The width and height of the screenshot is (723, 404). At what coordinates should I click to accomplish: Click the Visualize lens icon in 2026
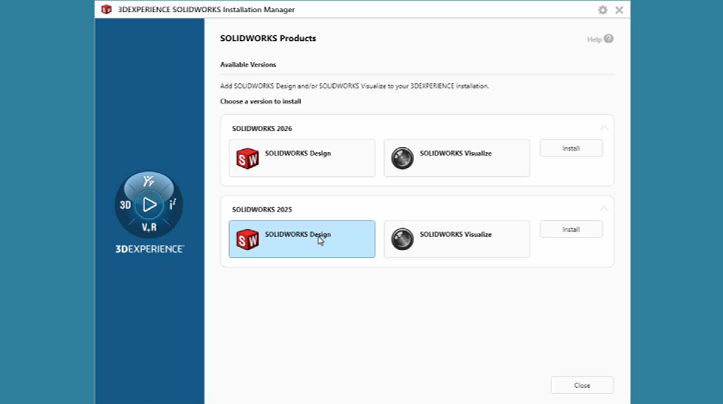402,158
